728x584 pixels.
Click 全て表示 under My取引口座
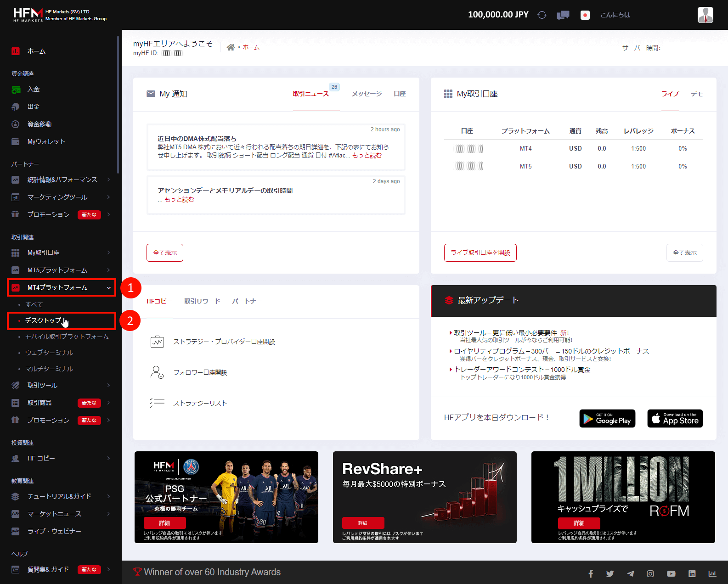pos(685,253)
